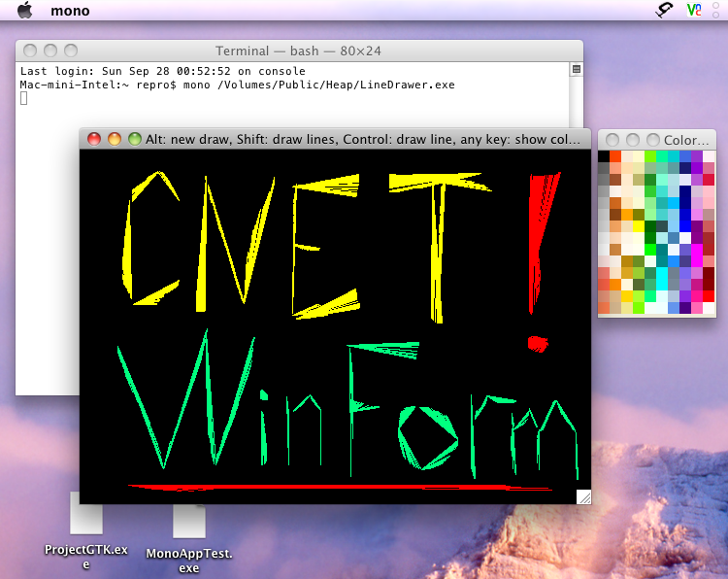Close the Color palette window
The height and width of the screenshot is (579, 728).
[x=612, y=141]
